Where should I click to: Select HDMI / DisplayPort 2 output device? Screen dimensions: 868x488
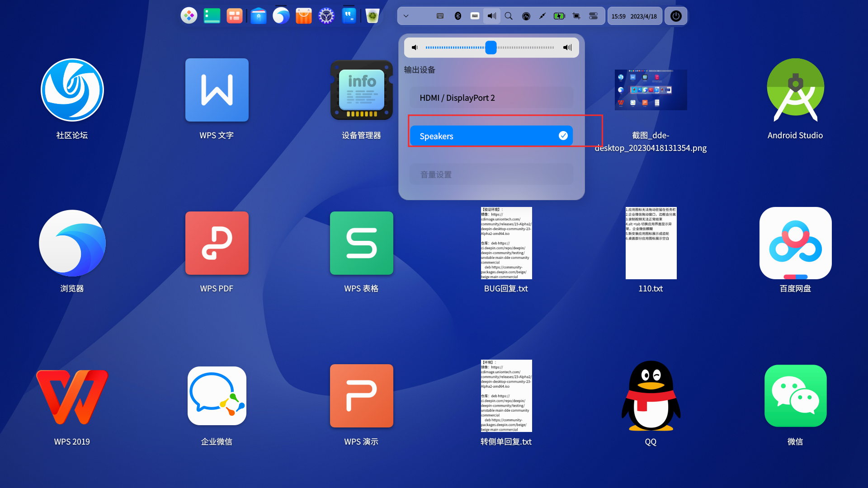491,98
